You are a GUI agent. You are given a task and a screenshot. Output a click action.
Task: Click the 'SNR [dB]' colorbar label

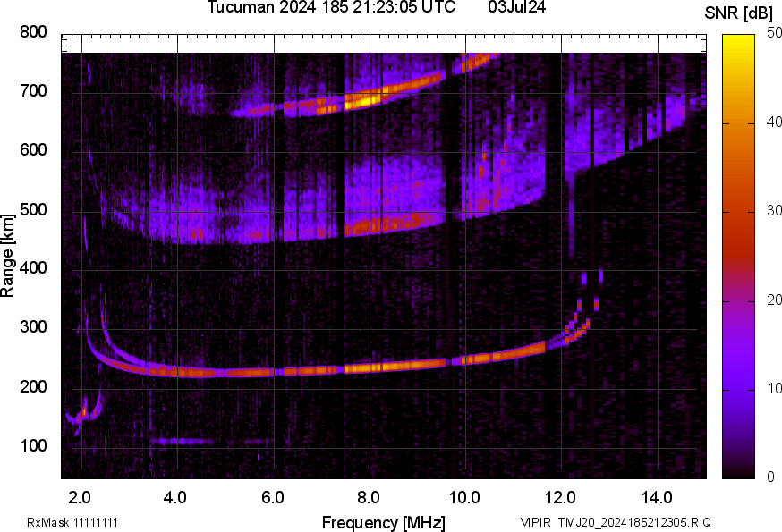(x=738, y=13)
